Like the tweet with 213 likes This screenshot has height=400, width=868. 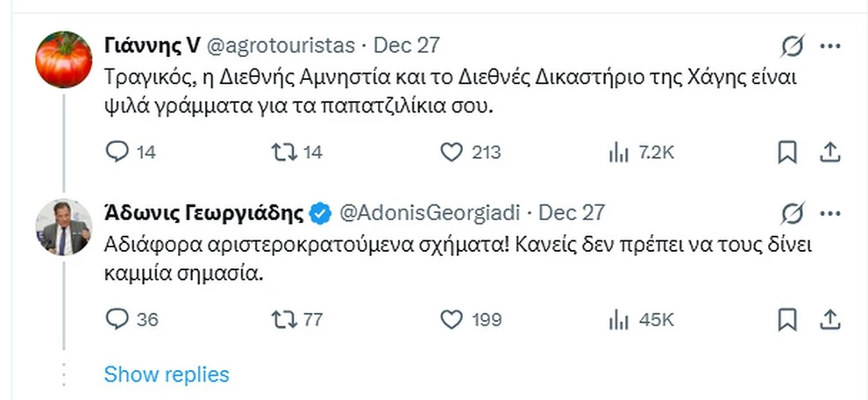(451, 153)
